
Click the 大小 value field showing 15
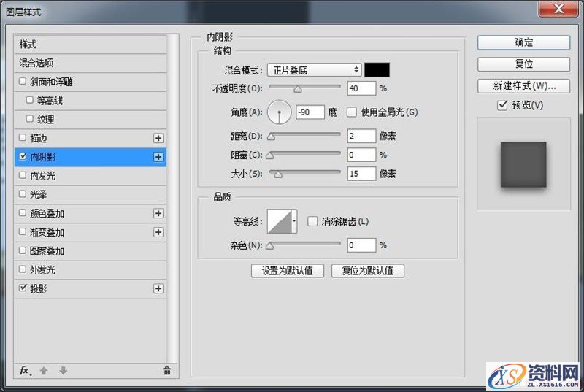click(x=361, y=174)
